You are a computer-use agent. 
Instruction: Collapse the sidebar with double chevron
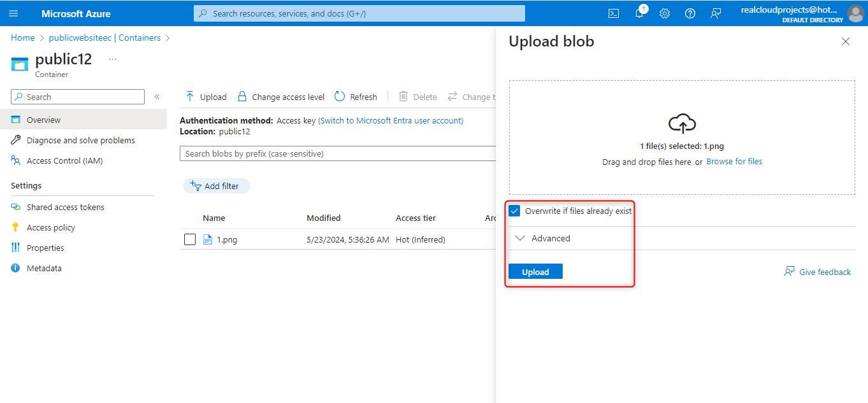[x=157, y=97]
